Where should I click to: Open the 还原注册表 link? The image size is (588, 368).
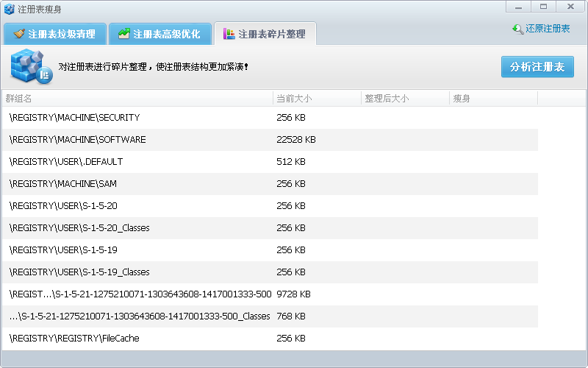coord(548,29)
